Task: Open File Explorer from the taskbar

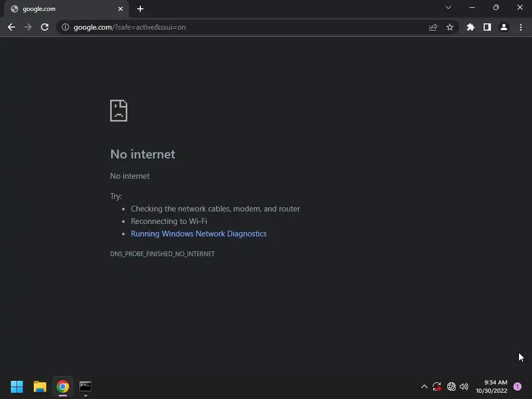Action: 39,387
